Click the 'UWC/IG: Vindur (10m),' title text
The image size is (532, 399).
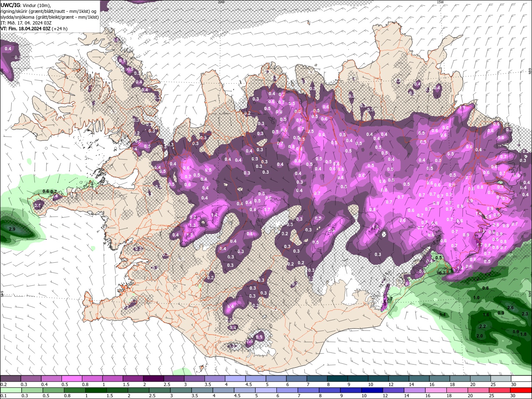(25, 5)
